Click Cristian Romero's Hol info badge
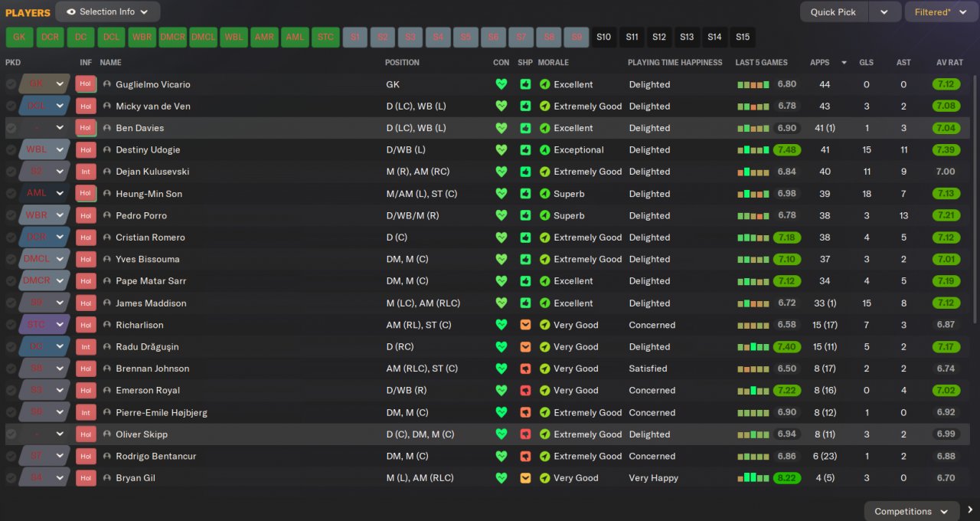The width and height of the screenshot is (980, 521). click(x=86, y=238)
